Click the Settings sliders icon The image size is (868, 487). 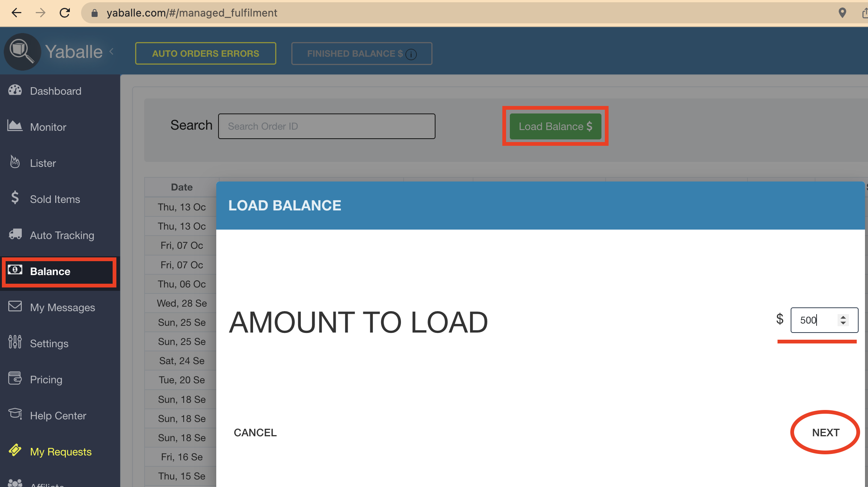click(x=15, y=342)
